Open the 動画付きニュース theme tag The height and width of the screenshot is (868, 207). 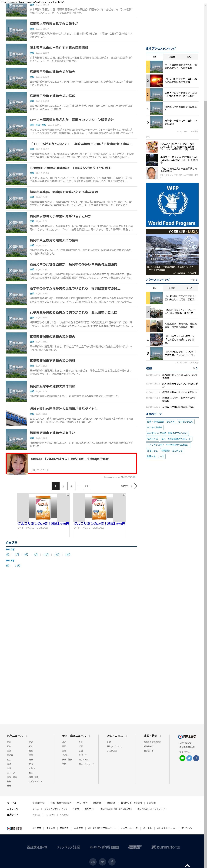click(155, 456)
